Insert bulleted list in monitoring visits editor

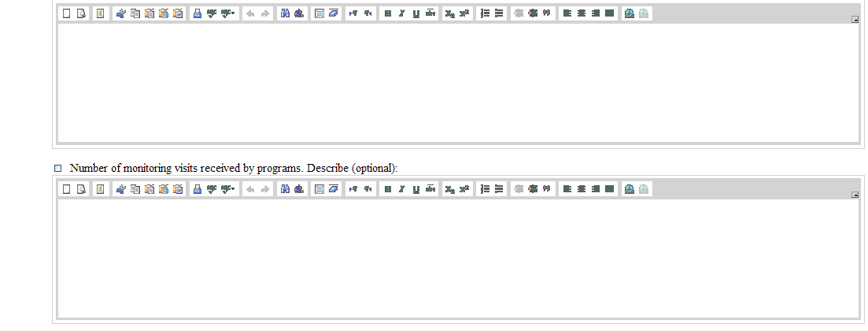(x=499, y=189)
